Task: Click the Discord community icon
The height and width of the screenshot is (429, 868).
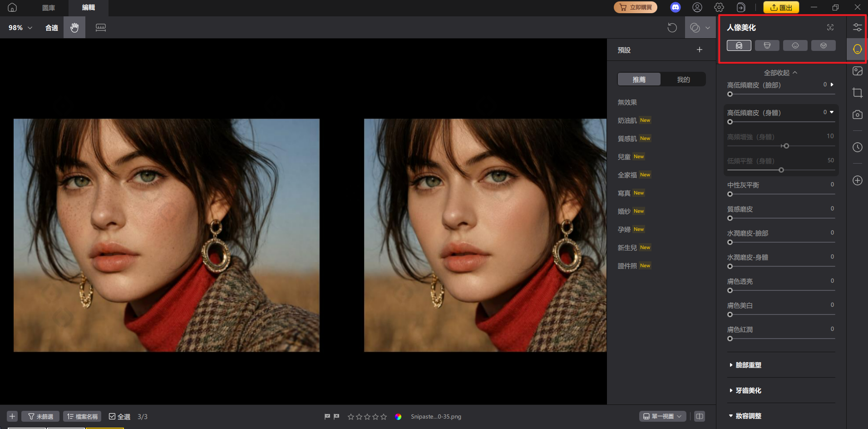Action: 675,7
